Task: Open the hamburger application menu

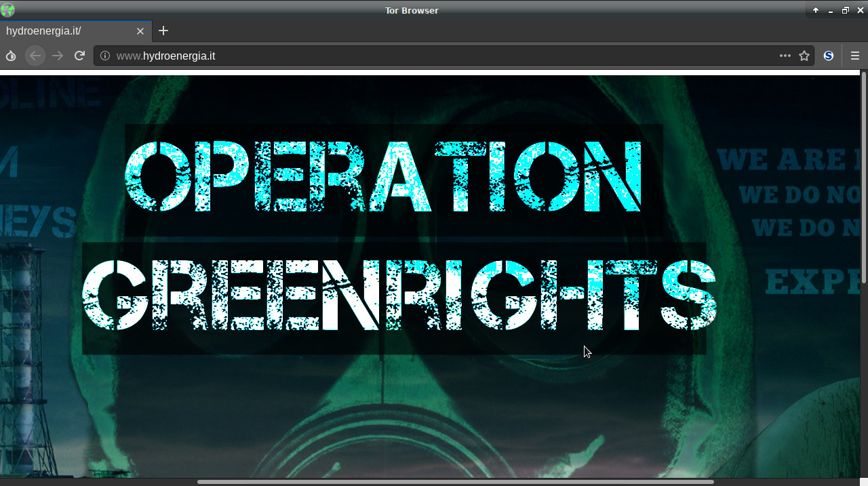Action: [854, 56]
